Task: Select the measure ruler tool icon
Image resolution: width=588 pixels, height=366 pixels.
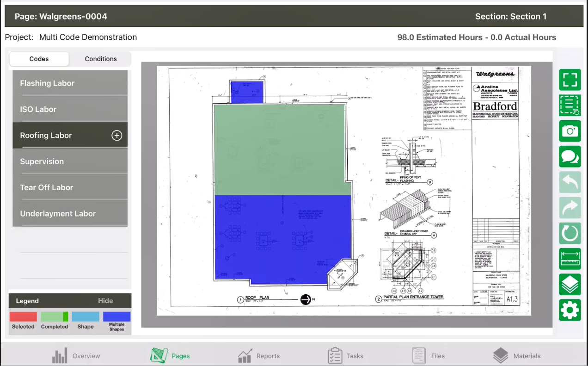Action: (570, 259)
